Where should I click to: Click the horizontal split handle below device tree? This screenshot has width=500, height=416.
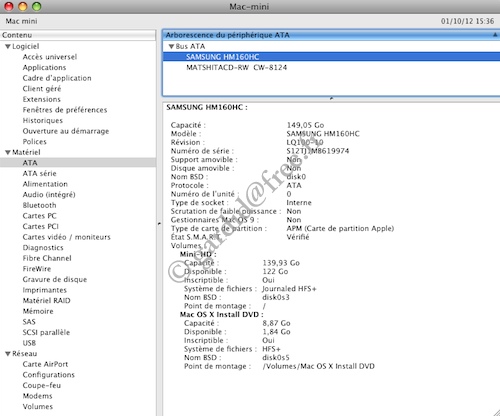point(331,99)
